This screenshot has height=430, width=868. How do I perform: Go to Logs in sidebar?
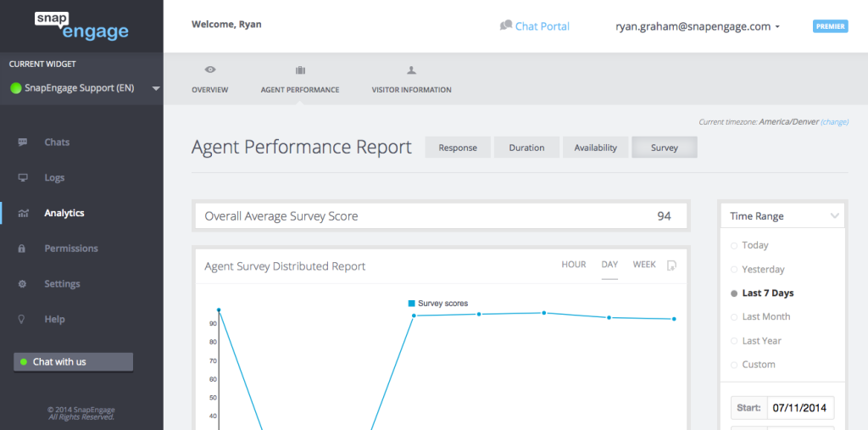54,178
